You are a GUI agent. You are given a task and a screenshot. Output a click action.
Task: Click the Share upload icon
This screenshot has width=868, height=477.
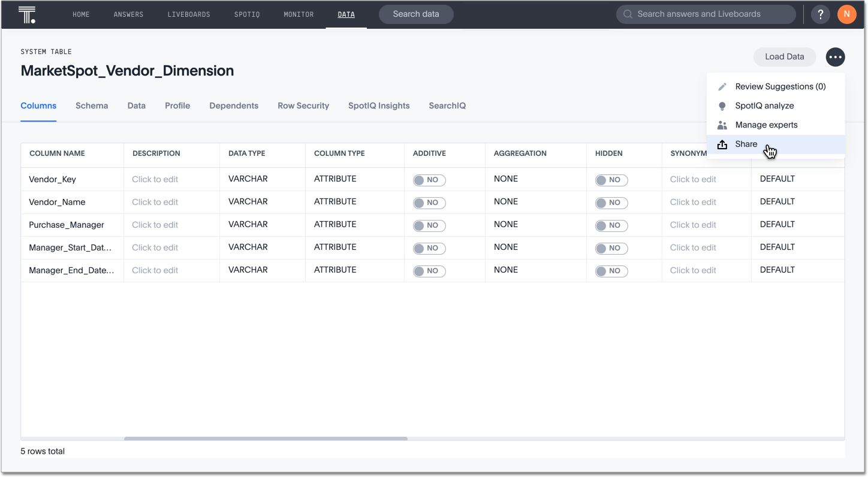point(722,144)
